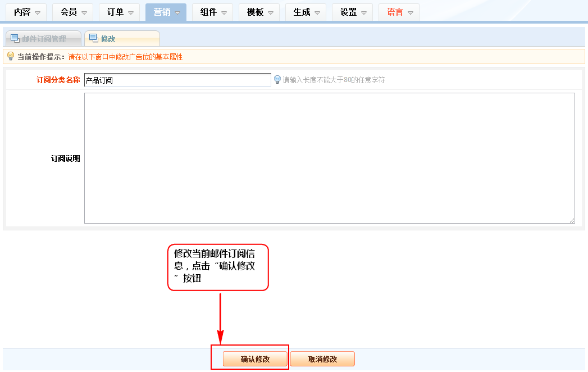
Task: Open the 生成 menu
Action: pos(306,12)
